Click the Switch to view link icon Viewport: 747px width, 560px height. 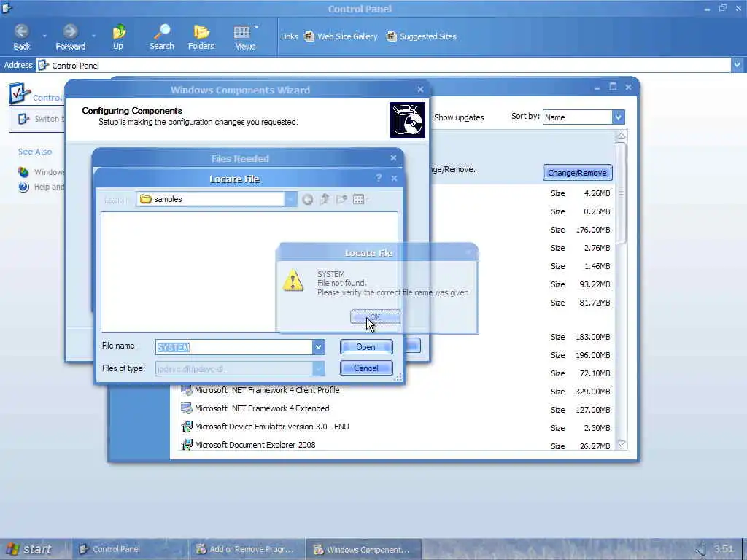24,119
